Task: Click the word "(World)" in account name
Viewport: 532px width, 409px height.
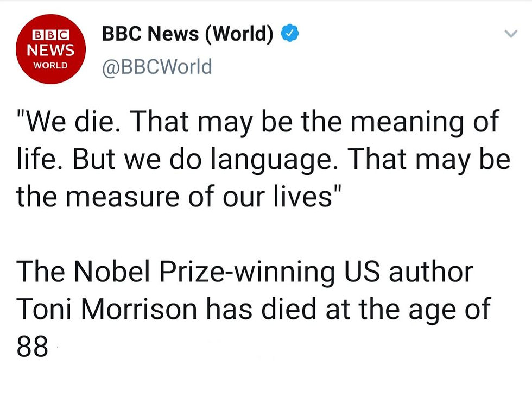Action: click(240, 35)
